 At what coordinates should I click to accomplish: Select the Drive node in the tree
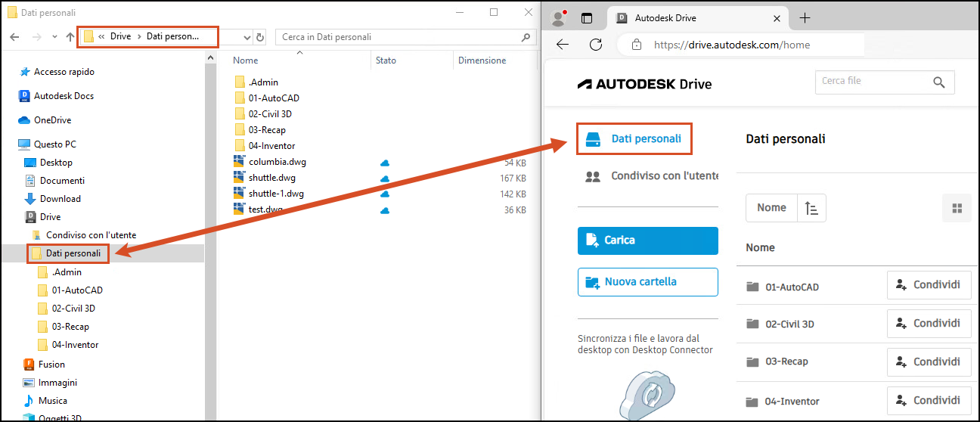tap(50, 217)
